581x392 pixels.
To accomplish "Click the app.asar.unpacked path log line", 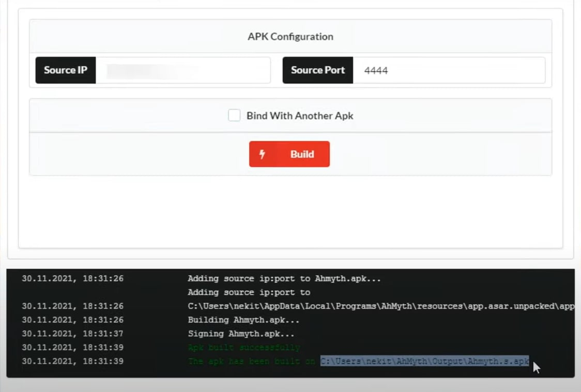I will pos(381,306).
